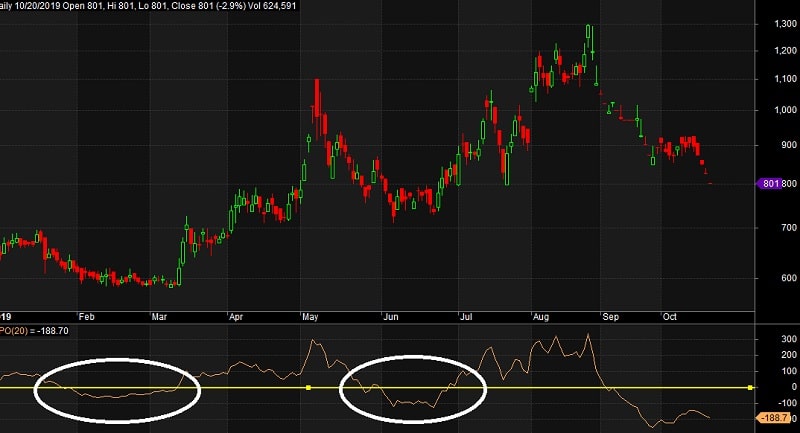
Task: Select the right yellow handle on zero line
Action: click(750, 388)
